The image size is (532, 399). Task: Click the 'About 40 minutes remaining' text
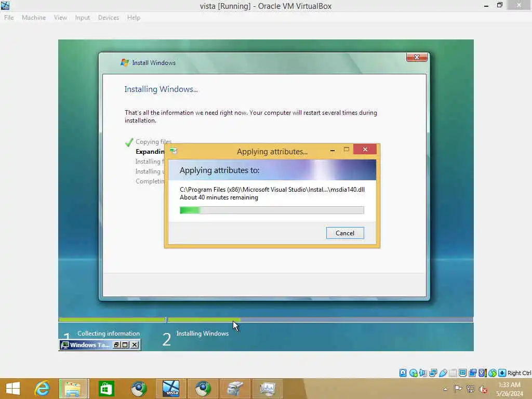click(x=219, y=197)
